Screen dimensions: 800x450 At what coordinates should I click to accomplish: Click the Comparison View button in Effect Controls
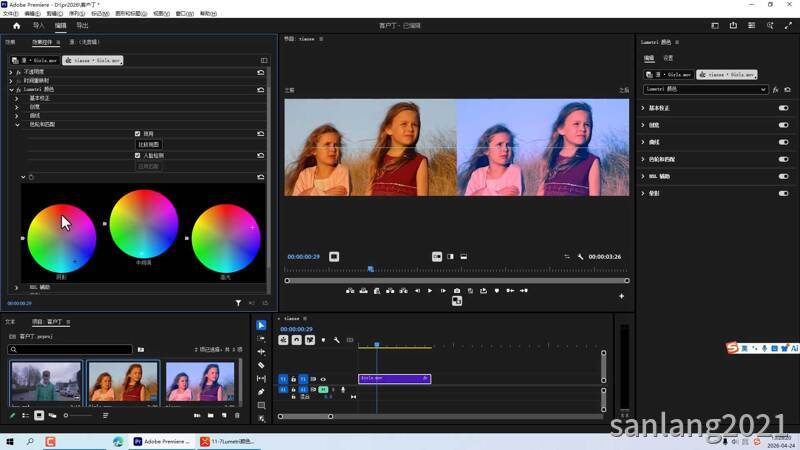[148, 145]
